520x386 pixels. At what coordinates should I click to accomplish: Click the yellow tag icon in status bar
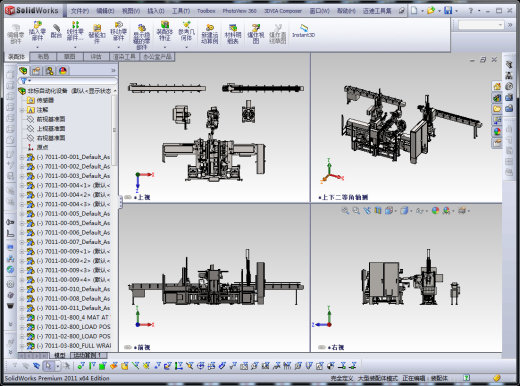[x=497, y=378]
